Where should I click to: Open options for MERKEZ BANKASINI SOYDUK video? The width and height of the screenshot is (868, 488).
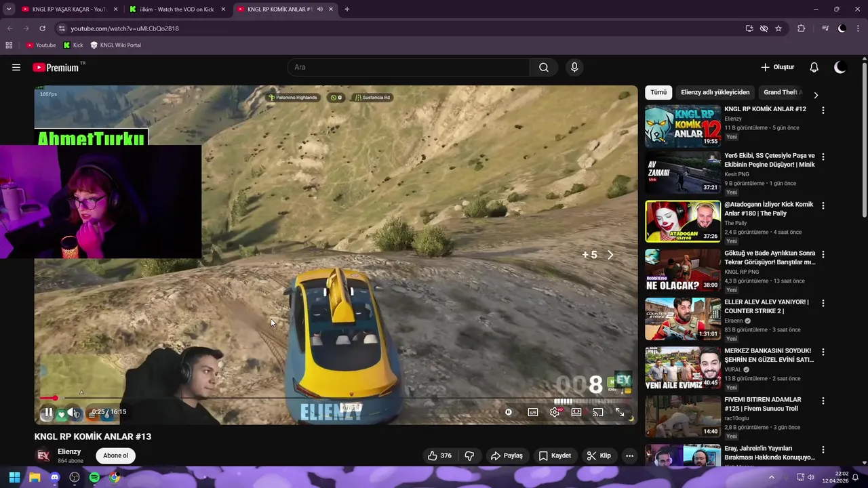tap(823, 352)
